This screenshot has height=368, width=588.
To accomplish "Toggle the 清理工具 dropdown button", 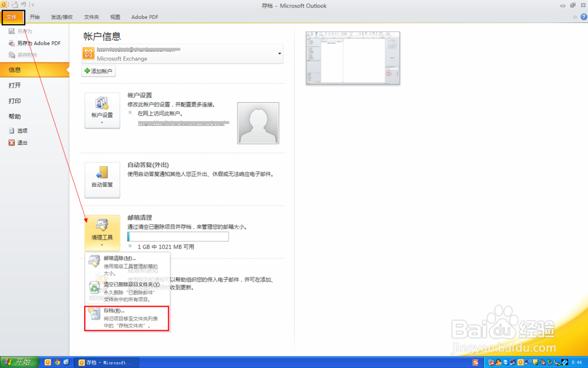I will pos(102,233).
